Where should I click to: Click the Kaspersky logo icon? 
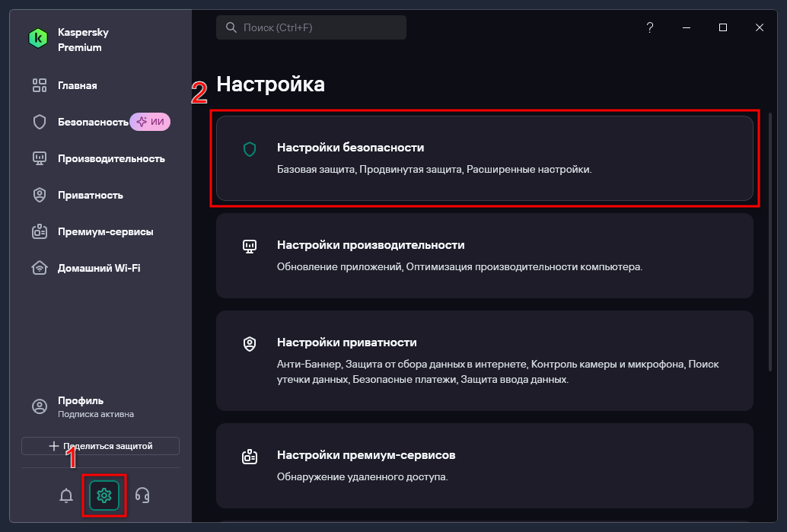[x=37, y=39]
